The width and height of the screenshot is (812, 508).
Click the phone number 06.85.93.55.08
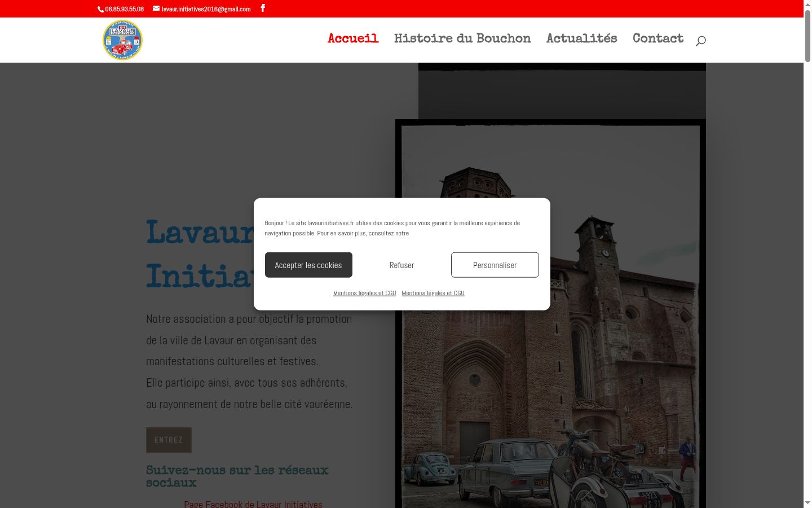pos(121,9)
